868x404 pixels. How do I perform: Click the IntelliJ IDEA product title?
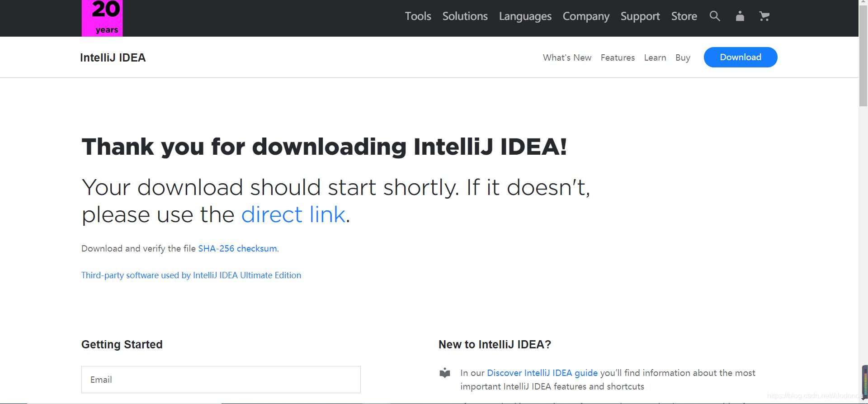click(113, 57)
